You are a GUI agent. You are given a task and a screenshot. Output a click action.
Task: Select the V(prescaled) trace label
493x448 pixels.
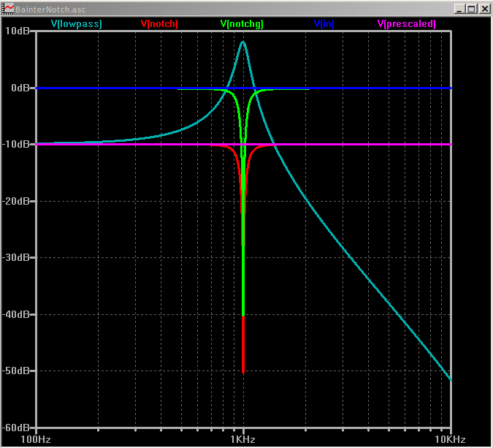coord(407,24)
